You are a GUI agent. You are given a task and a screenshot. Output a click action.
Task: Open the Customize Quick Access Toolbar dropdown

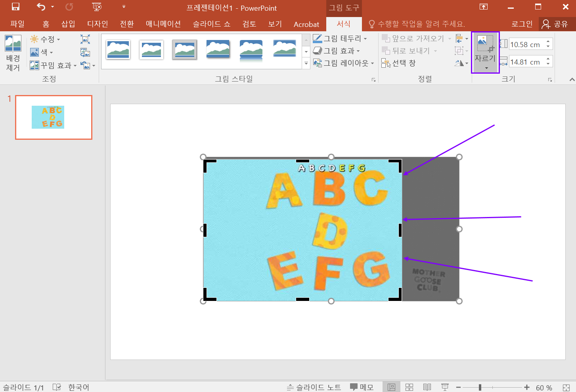pyautogui.click(x=124, y=7)
